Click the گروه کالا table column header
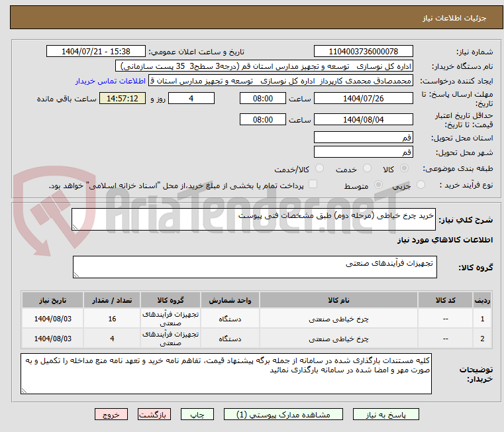Screen dimensions: 504x432 [x=170, y=300]
